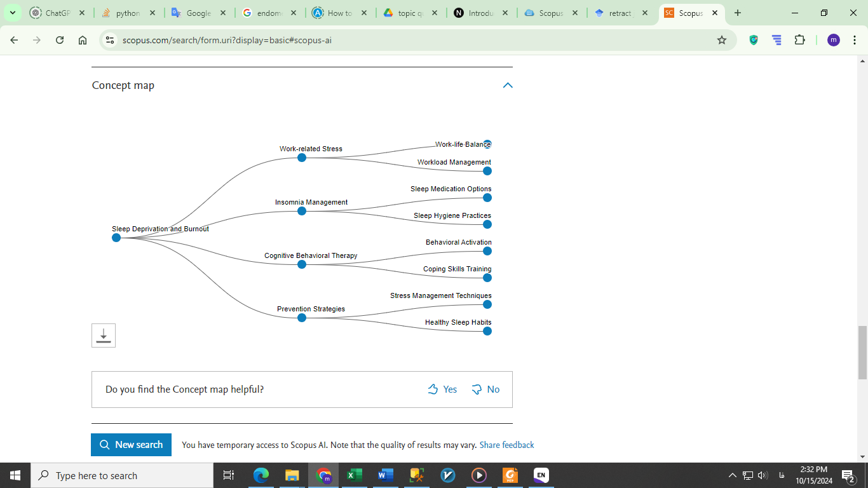Screen dimensions: 868x488
Task: Click the Work-related Stress node
Action: (302, 158)
